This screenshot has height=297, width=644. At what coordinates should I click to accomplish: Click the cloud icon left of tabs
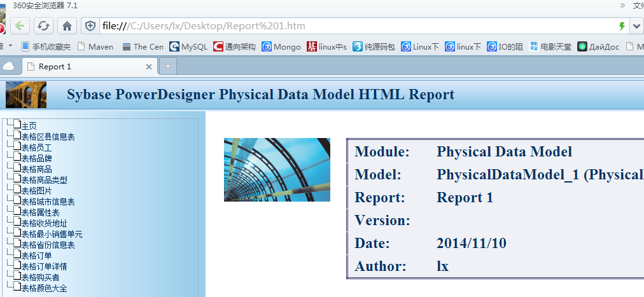(8, 66)
